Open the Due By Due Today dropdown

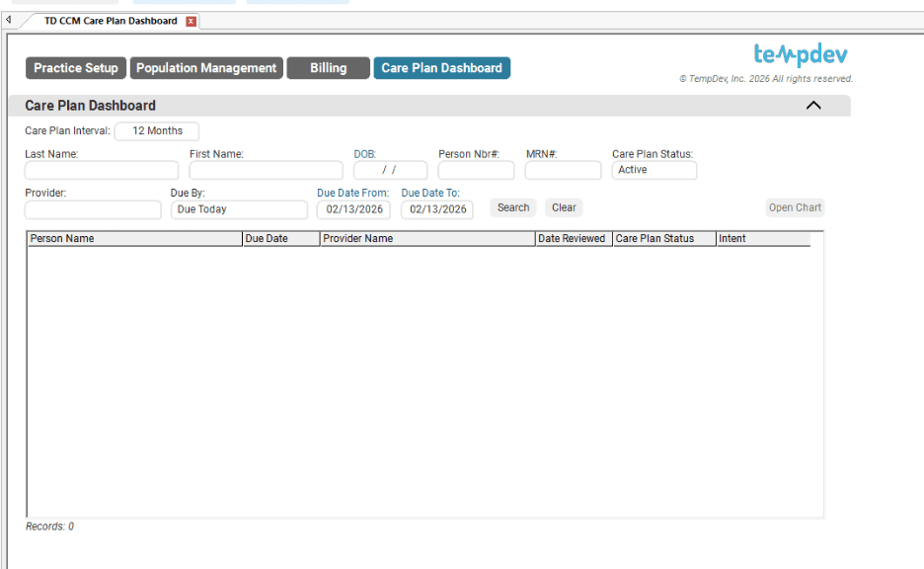(239, 209)
